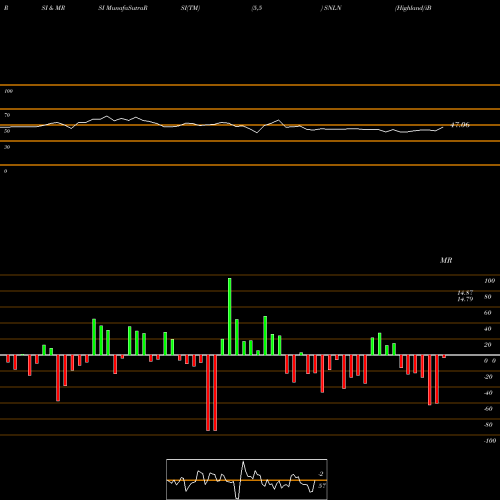Click the 'SI MunafaSutraR' header label

click(123, 8)
